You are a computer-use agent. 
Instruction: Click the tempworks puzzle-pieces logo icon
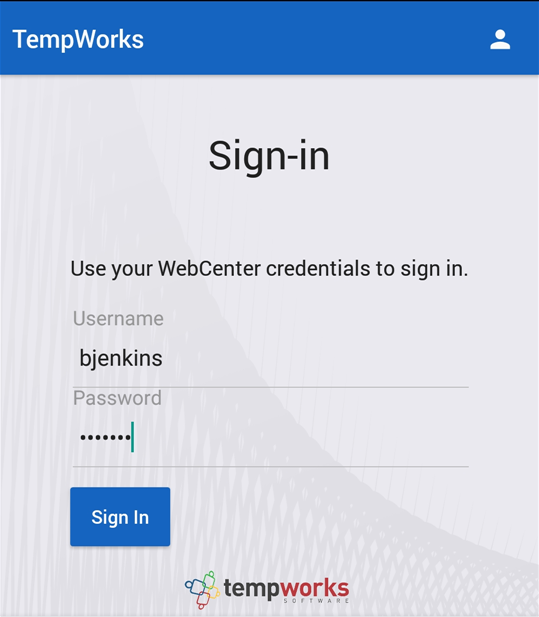pyautogui.click(x=202, y=589)
